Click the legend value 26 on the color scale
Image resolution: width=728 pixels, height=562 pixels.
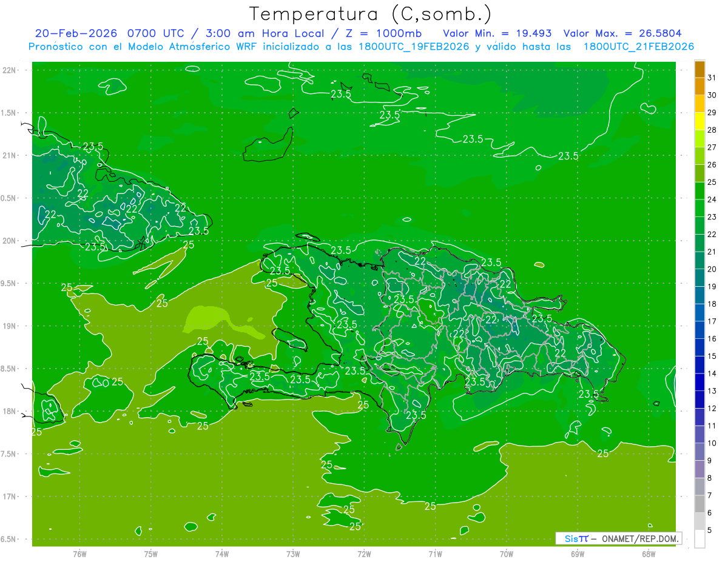tap(712, 165)
